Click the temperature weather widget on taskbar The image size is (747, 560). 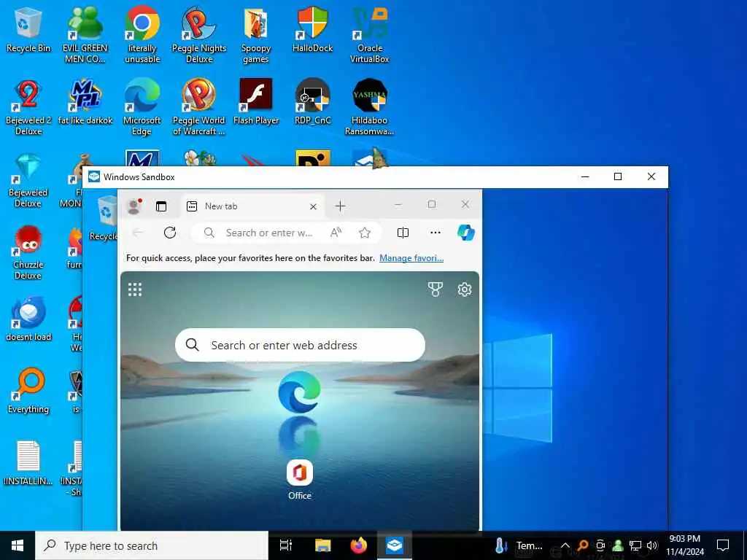[519, 545]
